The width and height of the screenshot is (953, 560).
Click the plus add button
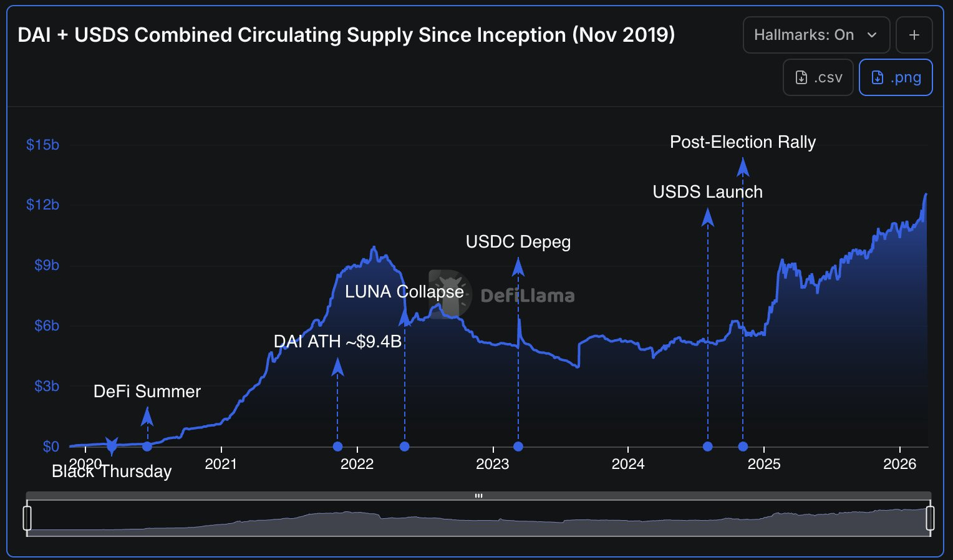[x=914, y=35]
